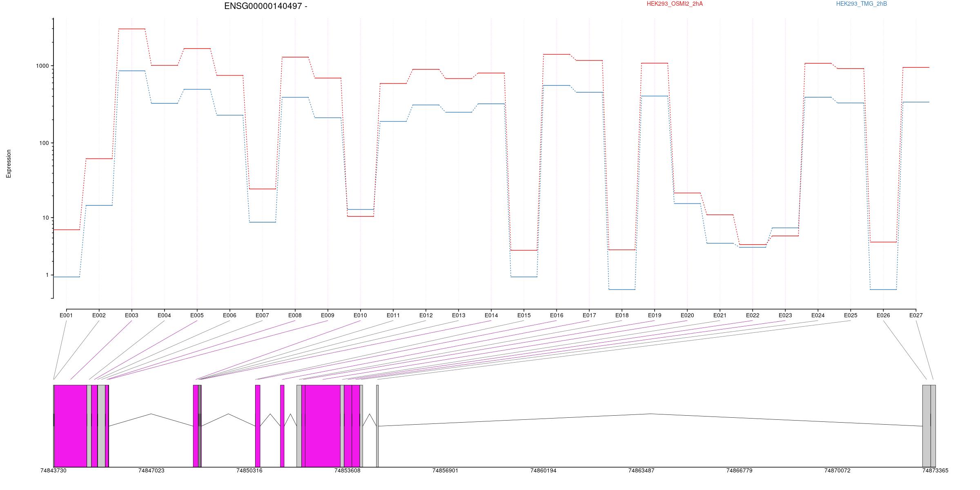980x490 pixels.
Task: Click exon label E017
Action: tap(589, 315)
